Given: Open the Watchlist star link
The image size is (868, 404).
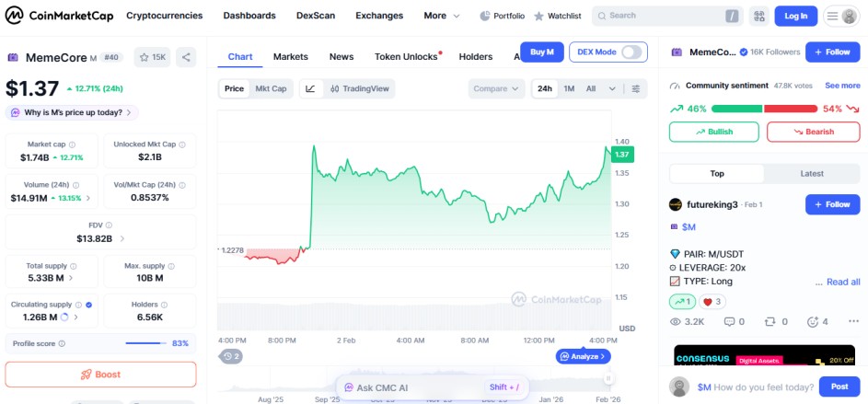Looking at the screenshot, I should 558,16.
